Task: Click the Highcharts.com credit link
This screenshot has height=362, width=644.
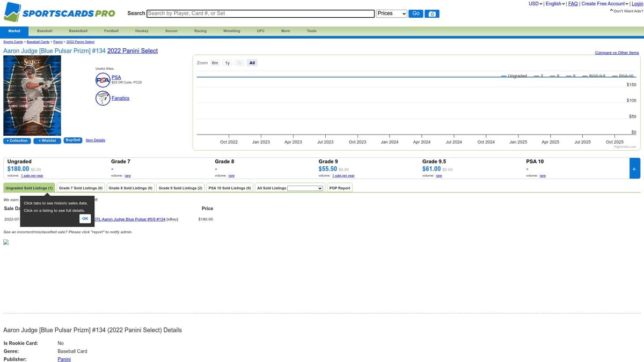Action: 625,146
